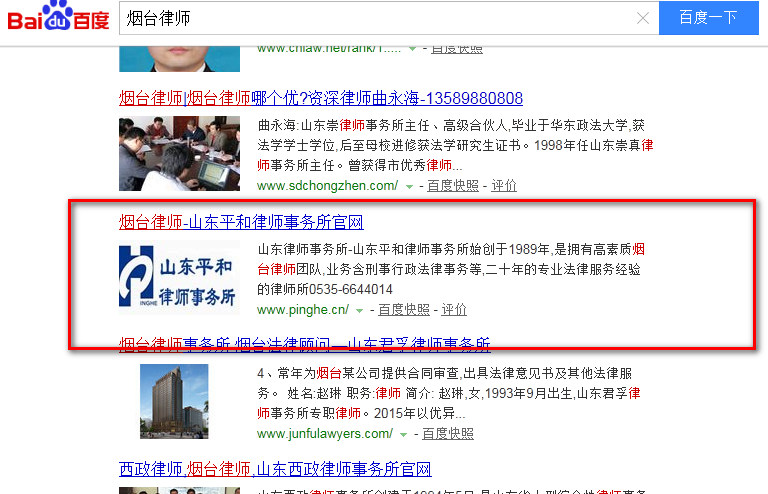Expand the arrow next to www.pinghe.cn
768x494 pixels.
(359, 310)
